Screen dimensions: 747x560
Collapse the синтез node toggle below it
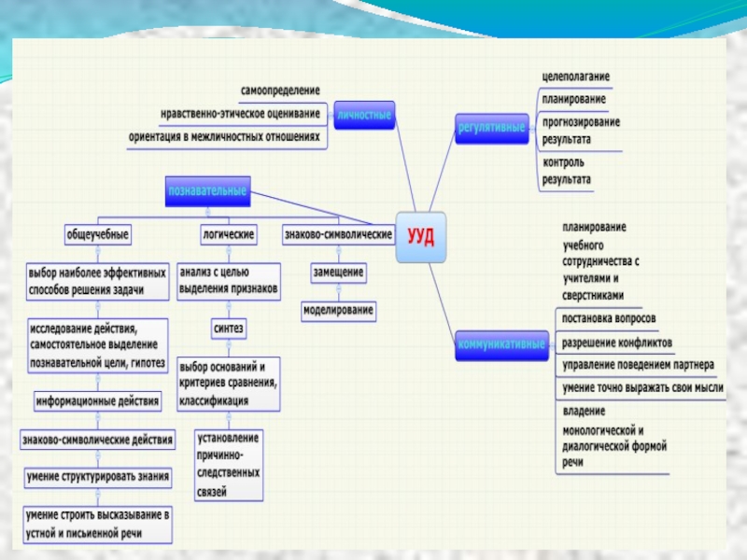[x=229, y=343]
